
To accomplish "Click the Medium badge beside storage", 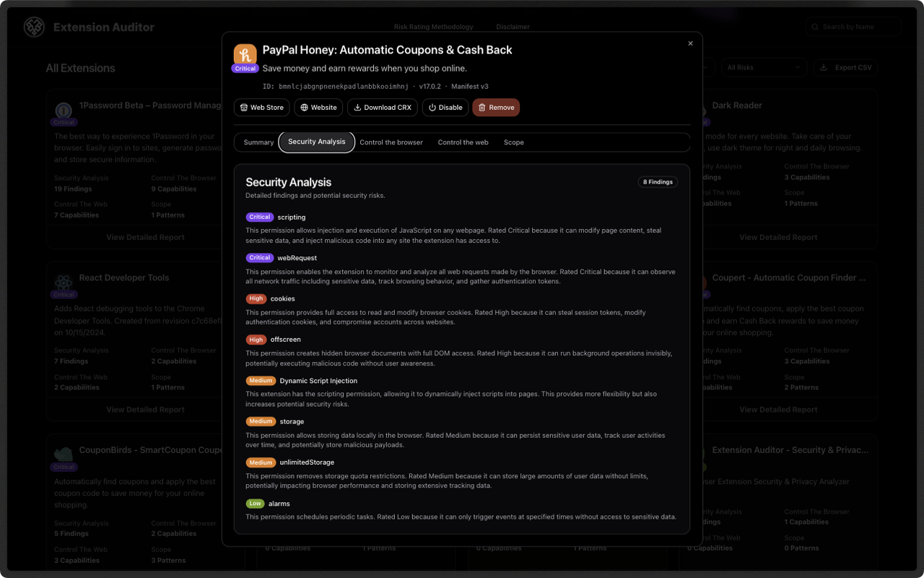I will coord(261,421).
